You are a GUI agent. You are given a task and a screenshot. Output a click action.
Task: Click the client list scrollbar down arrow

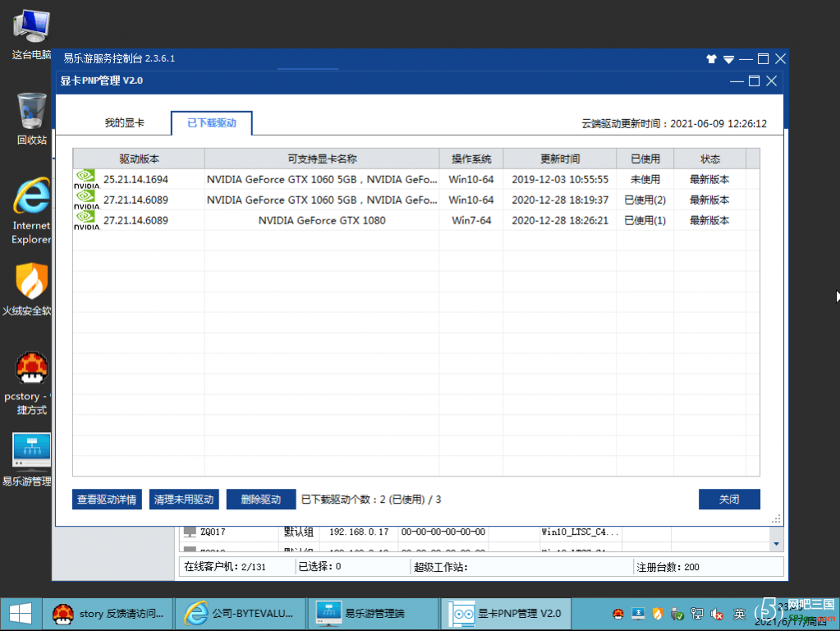pyautogui.click(x=776, y=544)
